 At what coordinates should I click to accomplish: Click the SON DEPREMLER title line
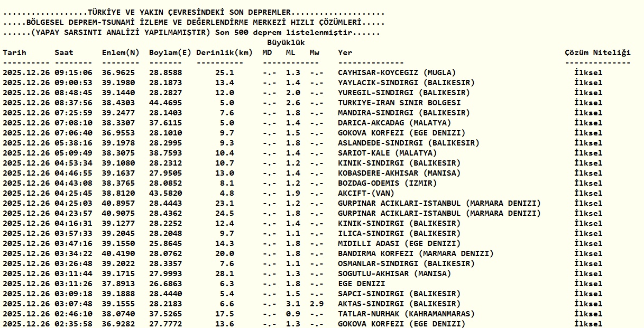pos(194,12)
